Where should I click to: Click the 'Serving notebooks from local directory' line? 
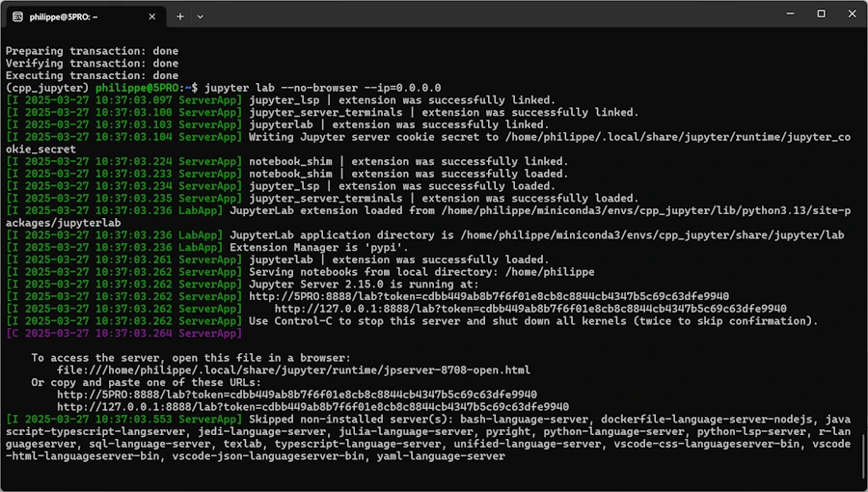[421, 272]
